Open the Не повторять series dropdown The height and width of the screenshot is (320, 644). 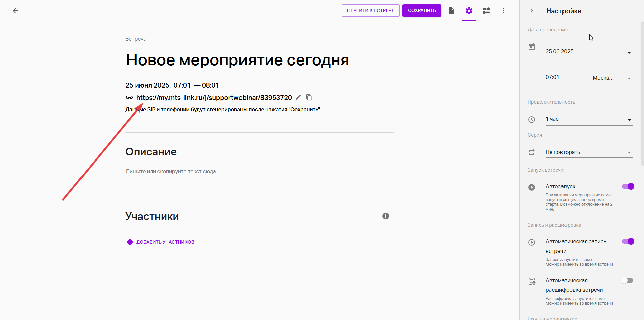point(589,152)
